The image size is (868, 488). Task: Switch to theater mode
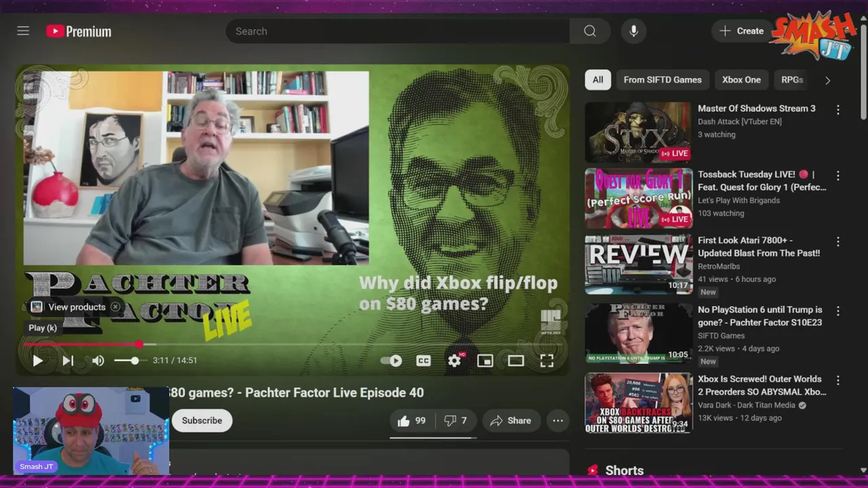tap(516, 361)
